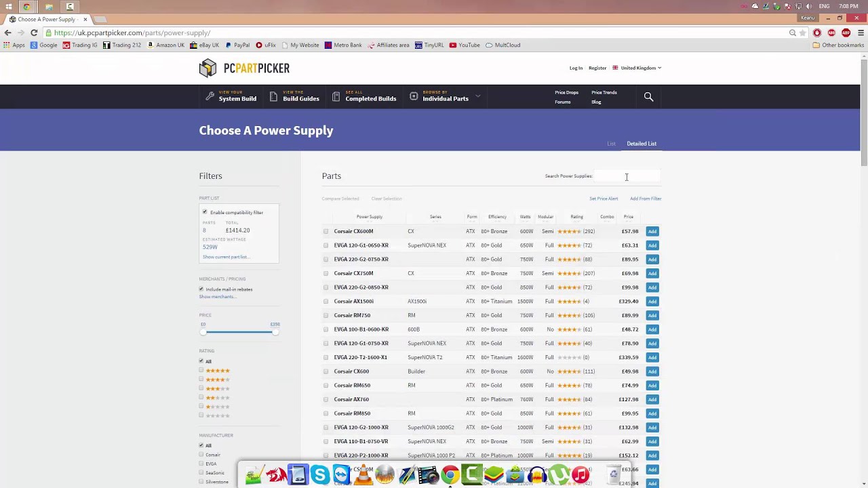
Task: Switch to the List view tab
Action: click(611, 144)
